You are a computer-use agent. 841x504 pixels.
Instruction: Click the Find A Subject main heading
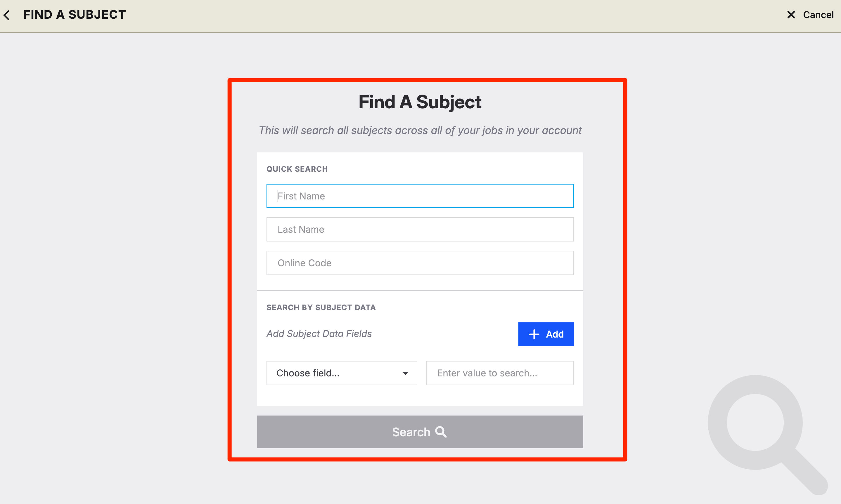point(420,102)
